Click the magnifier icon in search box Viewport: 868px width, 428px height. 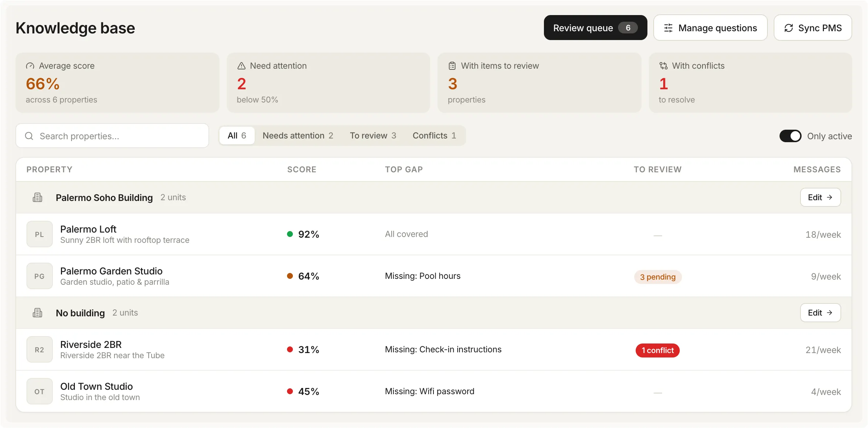pyautogui.click(x=29, y=136)
